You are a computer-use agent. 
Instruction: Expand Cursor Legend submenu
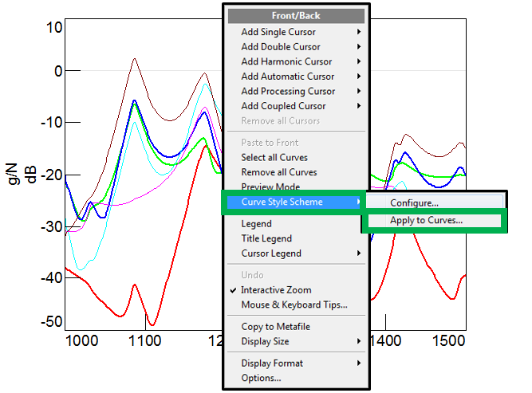271,253
